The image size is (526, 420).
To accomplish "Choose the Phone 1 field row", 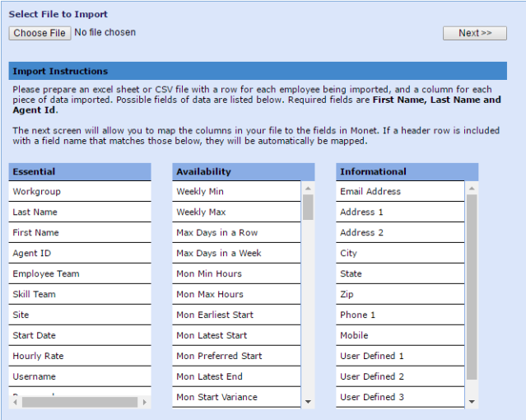I will pos(400,315).
